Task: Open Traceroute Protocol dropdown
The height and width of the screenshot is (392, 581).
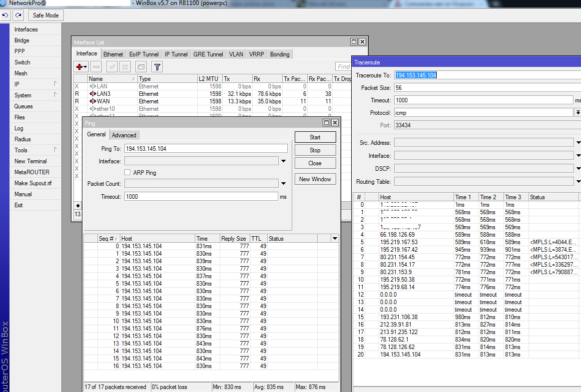Action: click(x=578, y=113)
